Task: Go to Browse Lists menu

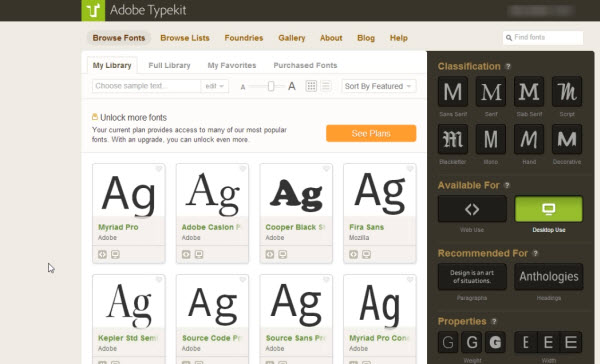Action: pos(185,38)
